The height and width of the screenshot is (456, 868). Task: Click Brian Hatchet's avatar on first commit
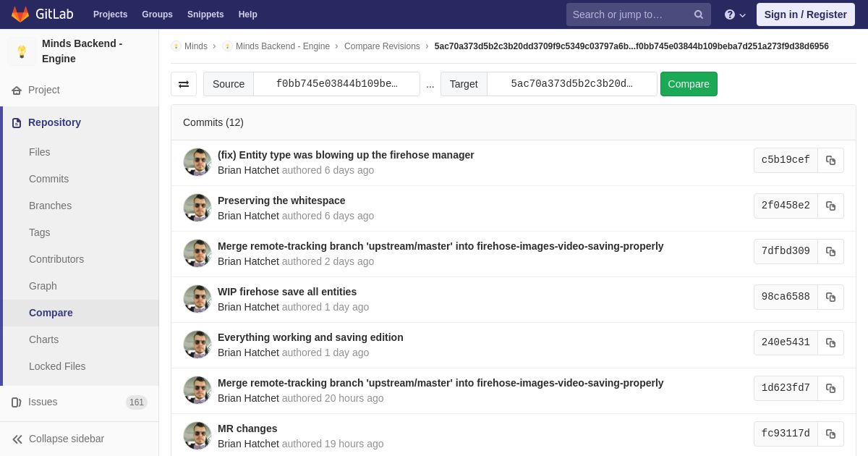[197, 162]
